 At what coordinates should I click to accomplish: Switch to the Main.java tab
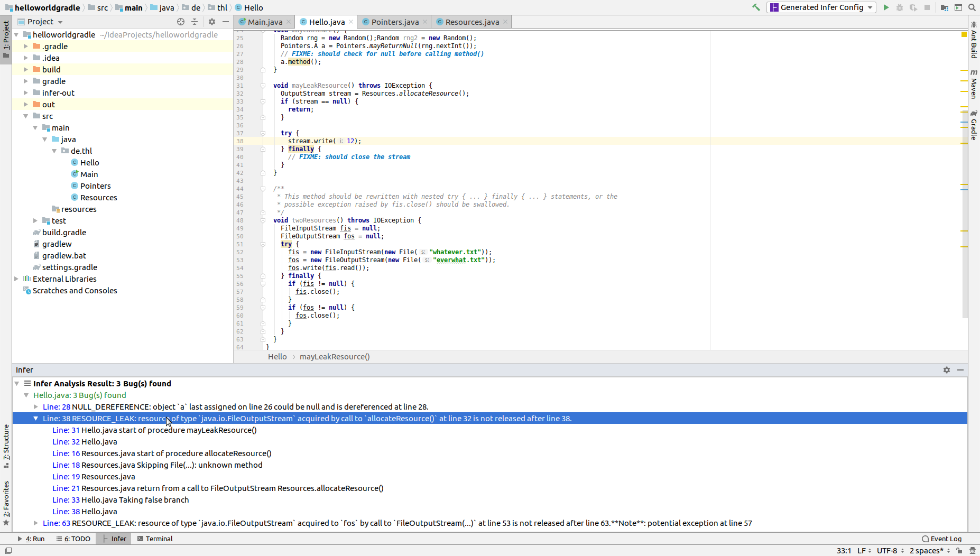265,22
